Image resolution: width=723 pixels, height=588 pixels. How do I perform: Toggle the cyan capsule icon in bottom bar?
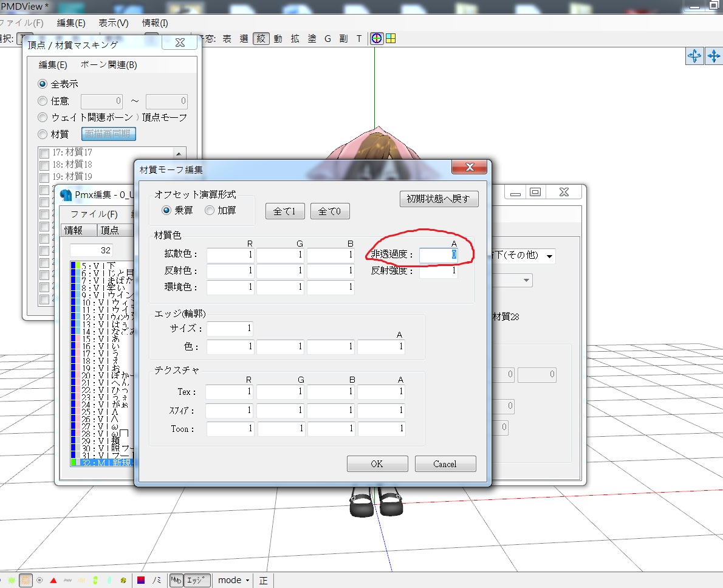point(109,580)
